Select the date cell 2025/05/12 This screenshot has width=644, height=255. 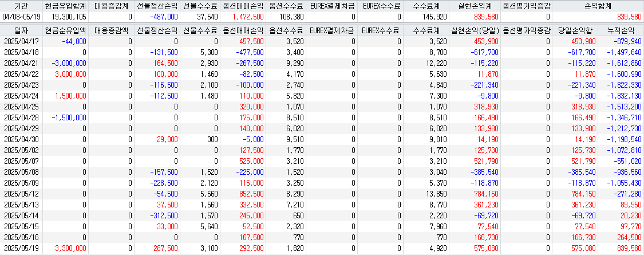(x=21, y=194)
